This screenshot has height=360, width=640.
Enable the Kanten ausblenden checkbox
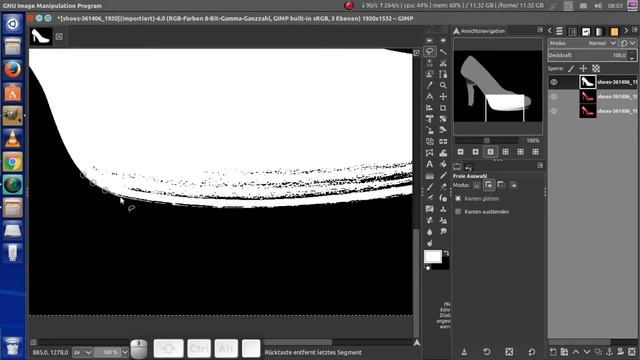click(458, 211)
